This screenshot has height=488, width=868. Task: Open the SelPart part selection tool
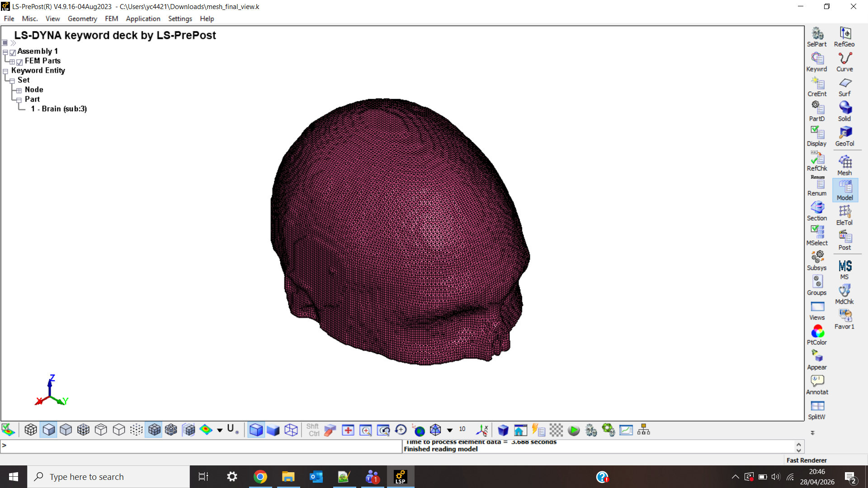[817, 37]
